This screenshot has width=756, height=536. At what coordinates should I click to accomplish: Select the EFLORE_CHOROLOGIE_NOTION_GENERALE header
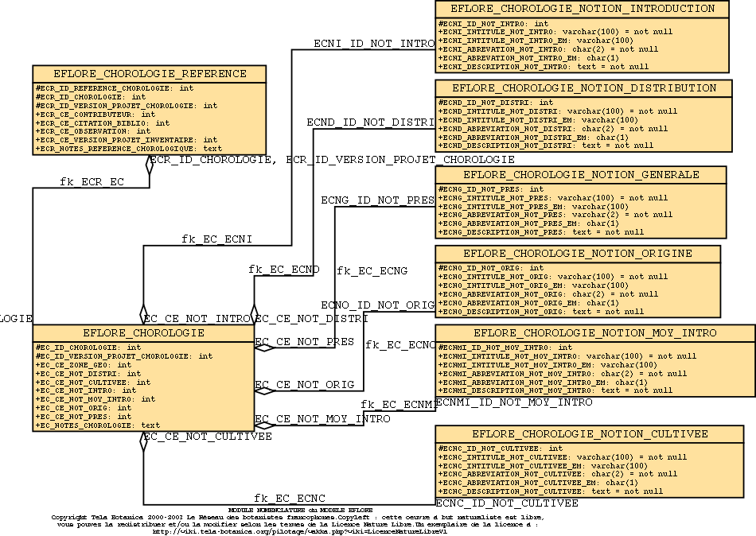pos(581,174)
